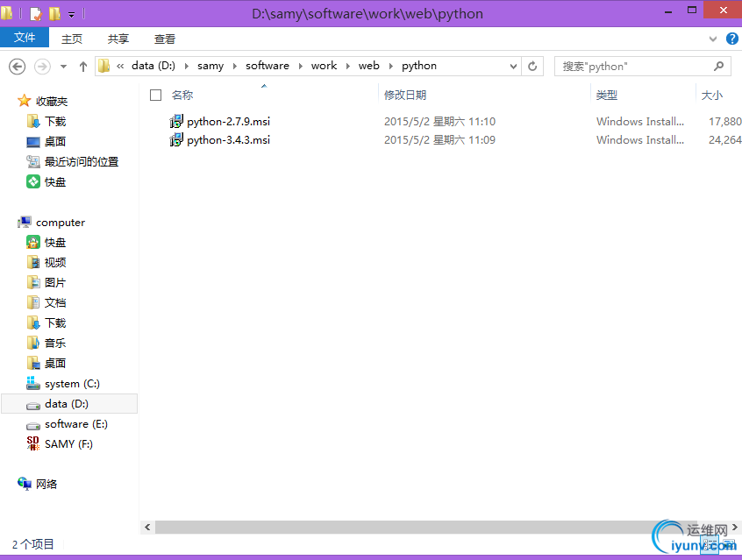Expand subfolders arrow after work breadcrumb
Screen dimensions: 742x560
coord(348,67)
